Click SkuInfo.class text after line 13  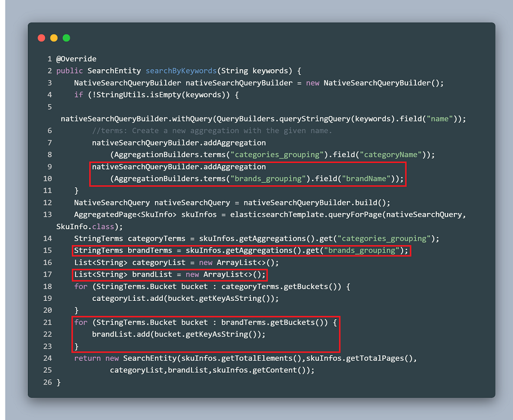[85, 226]
